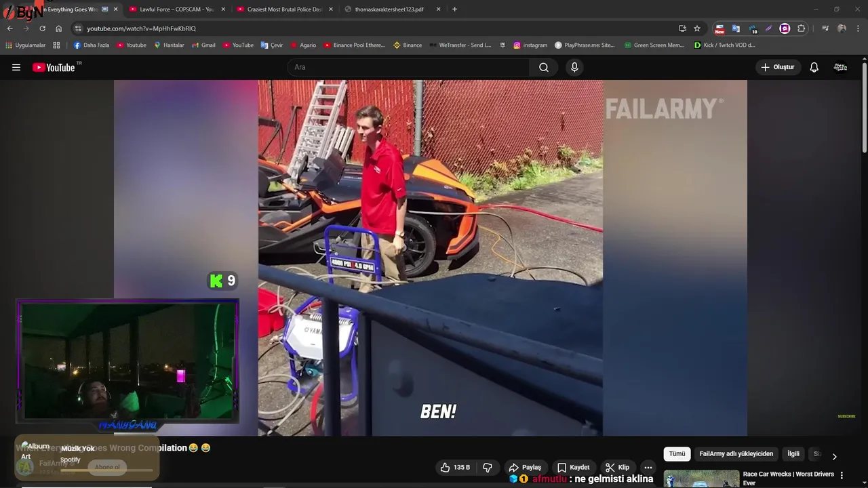This screenshot has height=488, width=868.
Task: Like the video showing 135 B
Action: click(x=455, y=468)
